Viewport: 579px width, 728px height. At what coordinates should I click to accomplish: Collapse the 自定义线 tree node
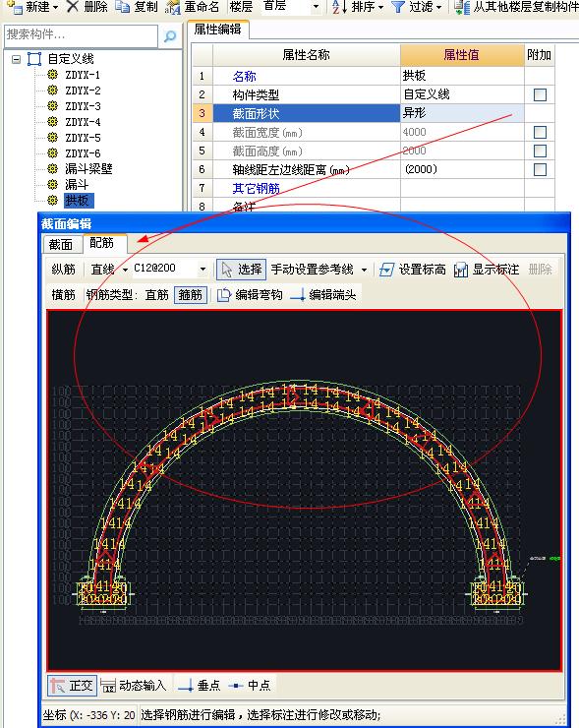click(x=16, y=59)
